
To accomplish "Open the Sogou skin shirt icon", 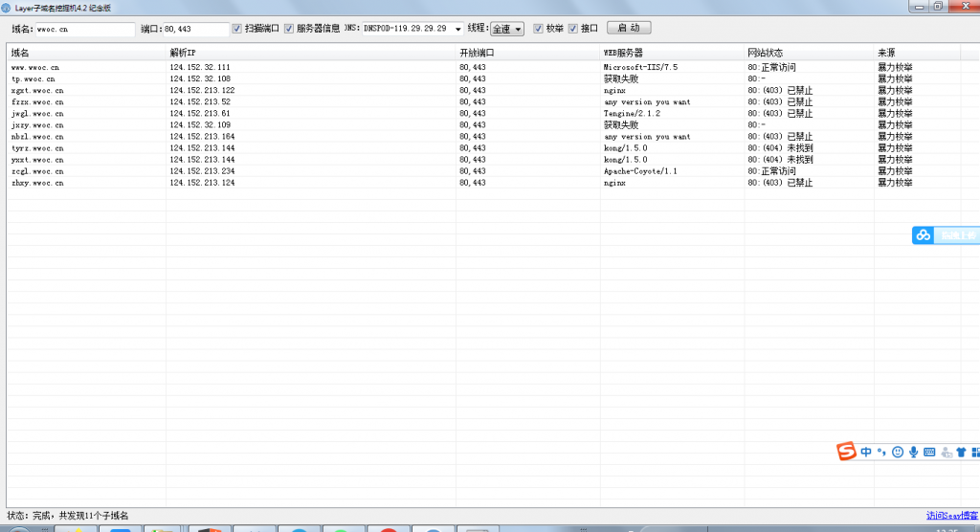I will [x=961, y=452].
